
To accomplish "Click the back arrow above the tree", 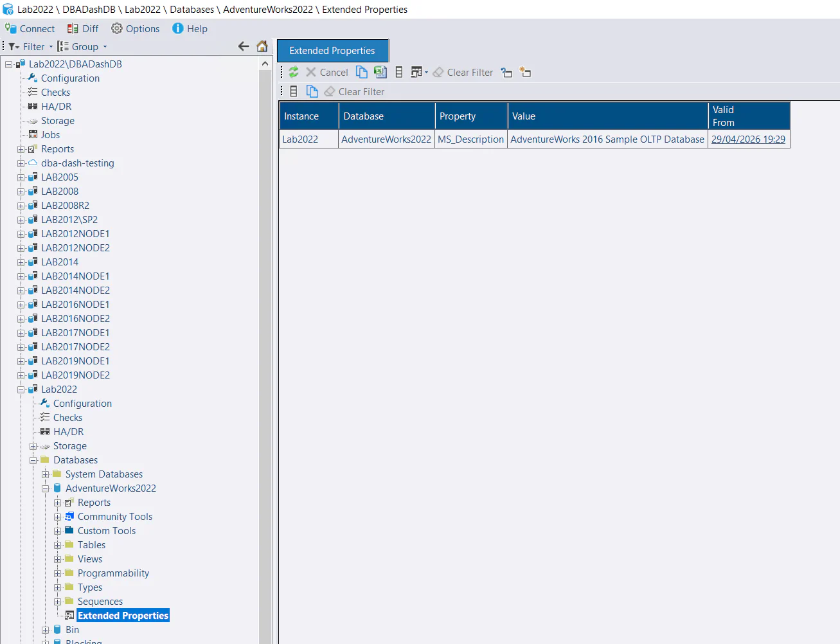I will 244,46.
